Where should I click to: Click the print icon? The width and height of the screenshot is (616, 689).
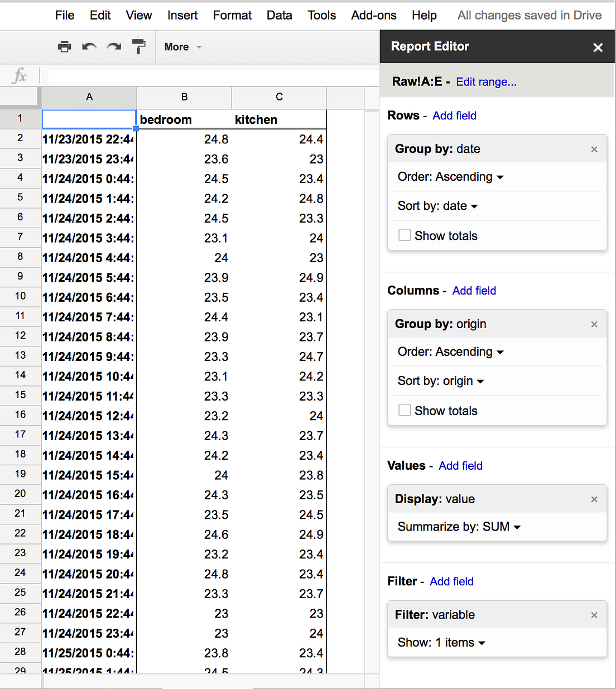pos(65,47)
